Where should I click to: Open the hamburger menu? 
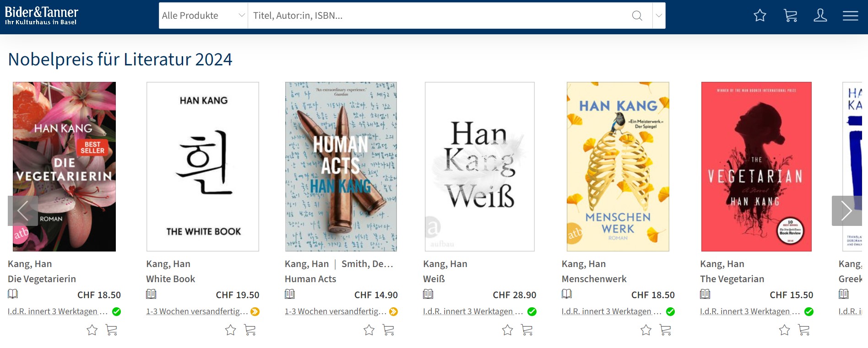point(851,16)
